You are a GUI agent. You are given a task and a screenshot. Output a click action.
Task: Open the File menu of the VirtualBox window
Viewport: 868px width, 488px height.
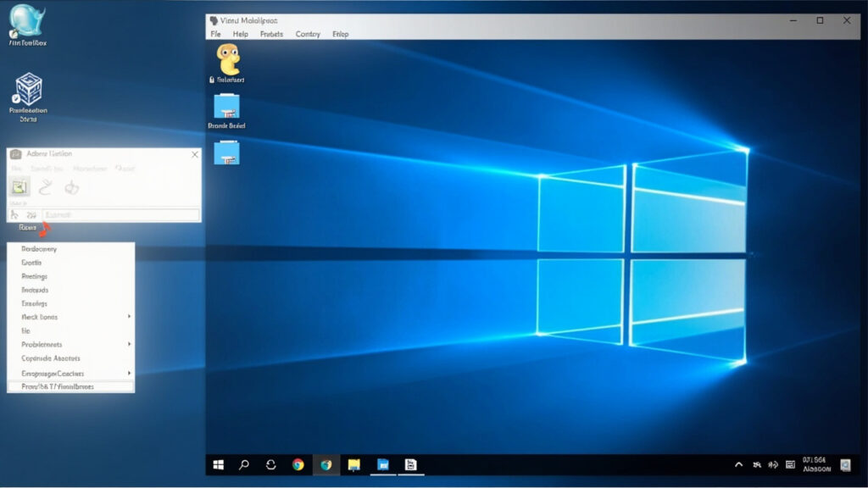click(215, 34)
